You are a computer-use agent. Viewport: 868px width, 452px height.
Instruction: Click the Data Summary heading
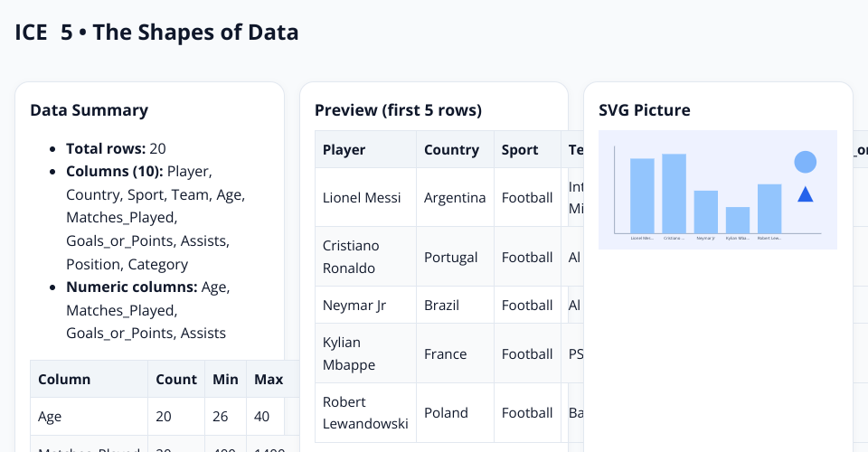(x=89, y=110)
